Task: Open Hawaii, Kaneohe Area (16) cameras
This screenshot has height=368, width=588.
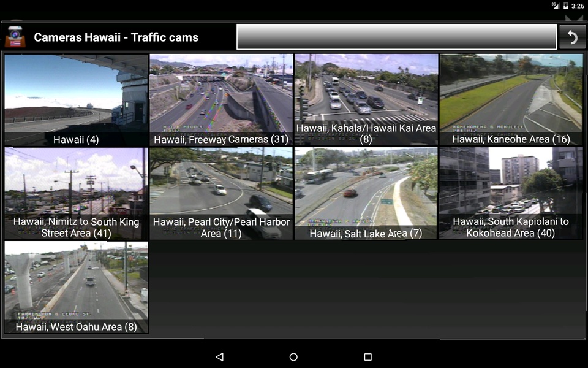Action: click(x=511, y=100)
